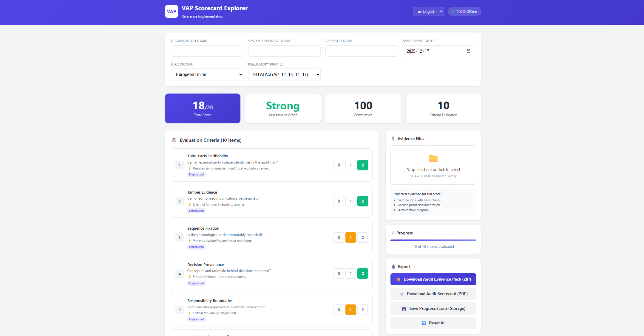Click the package icon on ZIP download
Viewport: 644px width, 336px height.
pyautogui.click(x=399, y=279)
